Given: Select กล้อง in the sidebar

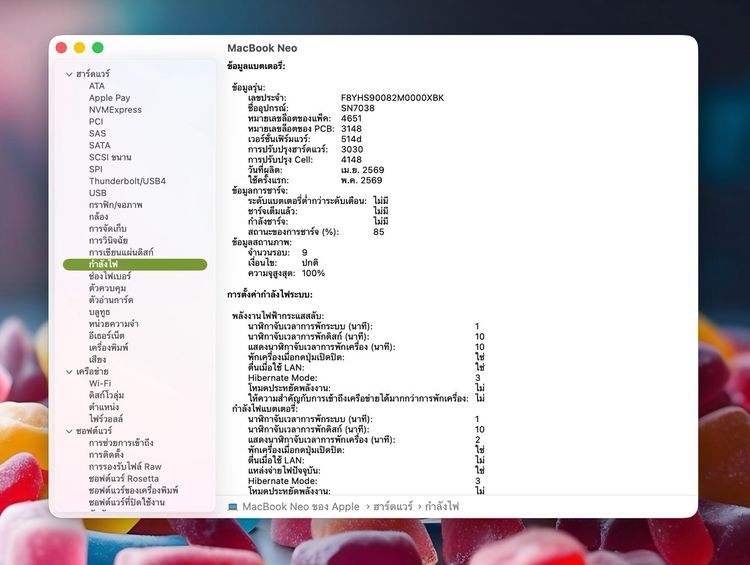Looking at the screenshot, I should coord(99,217).
